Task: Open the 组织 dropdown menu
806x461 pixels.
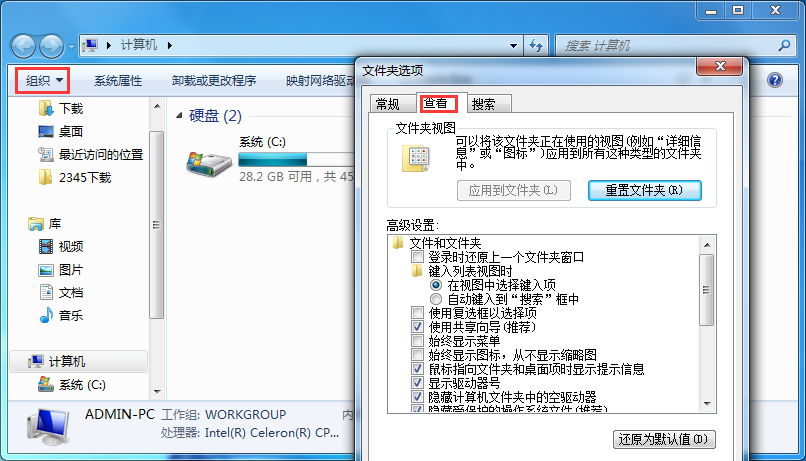Action: pyautogui.click(x=43, y=80)
